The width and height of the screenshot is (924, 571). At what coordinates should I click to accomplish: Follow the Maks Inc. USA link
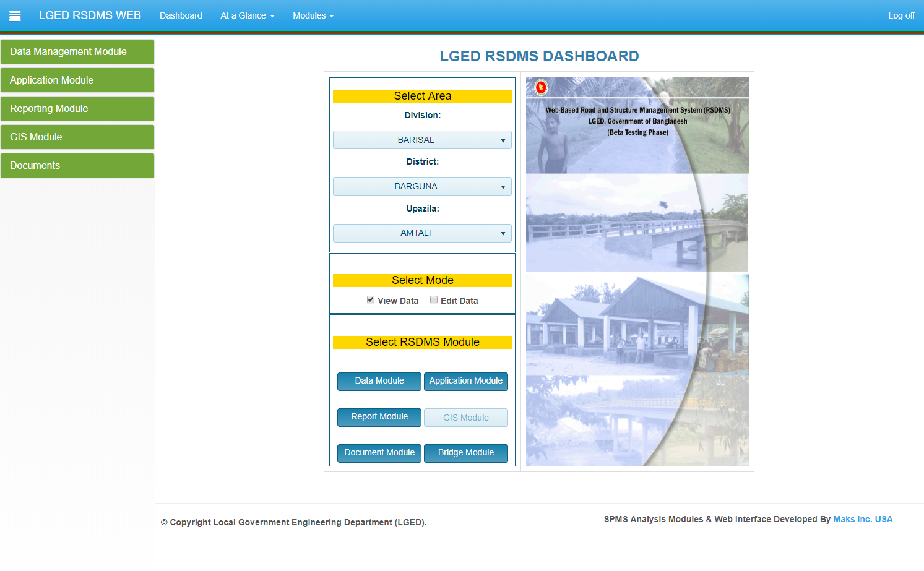[863, 519]
